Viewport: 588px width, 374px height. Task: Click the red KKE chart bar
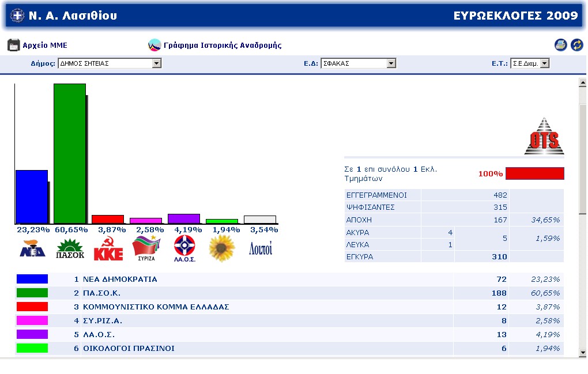click(x=108, y=220)
